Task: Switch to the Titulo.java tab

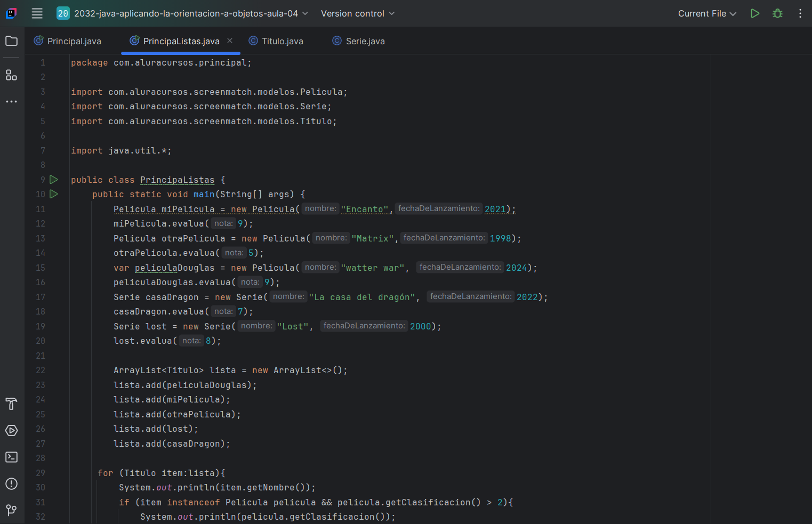Action: click(x=276, y=41)
